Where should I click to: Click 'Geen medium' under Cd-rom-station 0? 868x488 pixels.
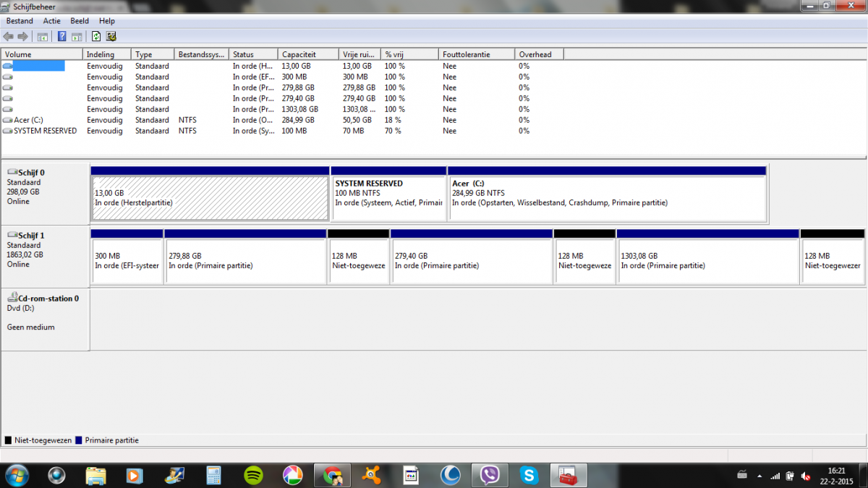click(x=31, y=327)
